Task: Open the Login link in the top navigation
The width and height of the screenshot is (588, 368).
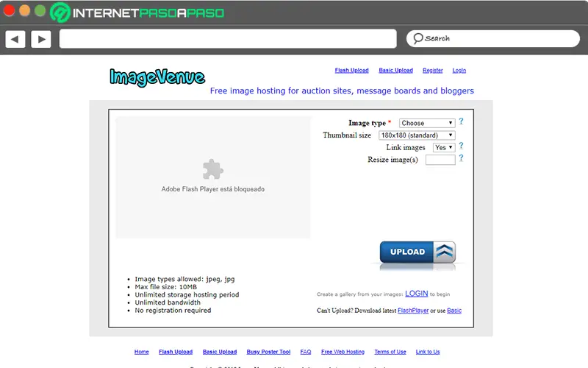Action: tap(459, 70)
